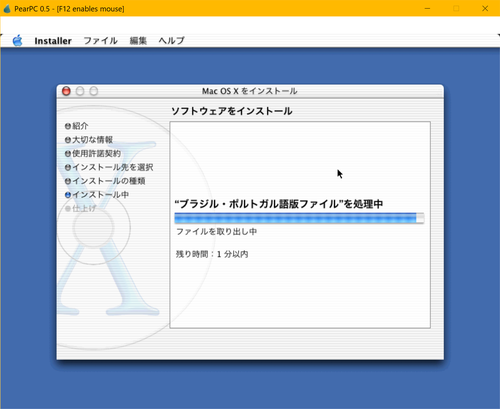The height and width of the screenshot is (409, 500).
Task: Click the インストールの種類 step bullet
Action: pos(68,181)
